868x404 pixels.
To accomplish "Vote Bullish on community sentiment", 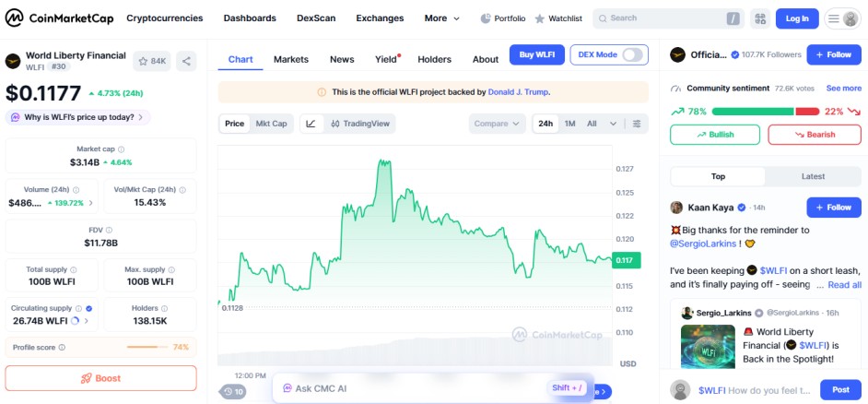I will click(715, 135).
